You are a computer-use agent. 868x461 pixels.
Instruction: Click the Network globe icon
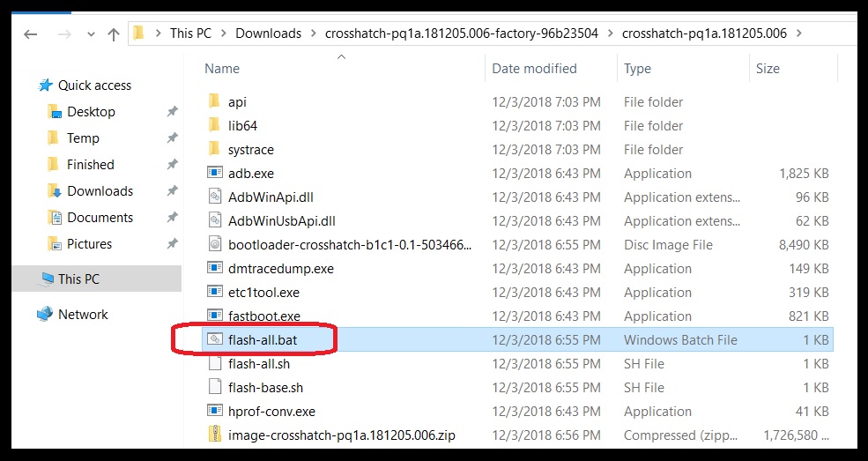[x=45, y=315]
